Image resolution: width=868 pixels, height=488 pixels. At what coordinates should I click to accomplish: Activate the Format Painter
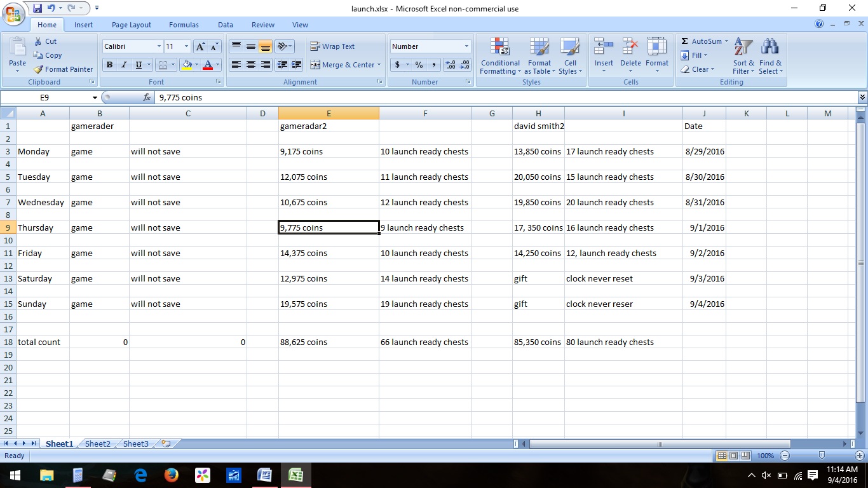63,69
